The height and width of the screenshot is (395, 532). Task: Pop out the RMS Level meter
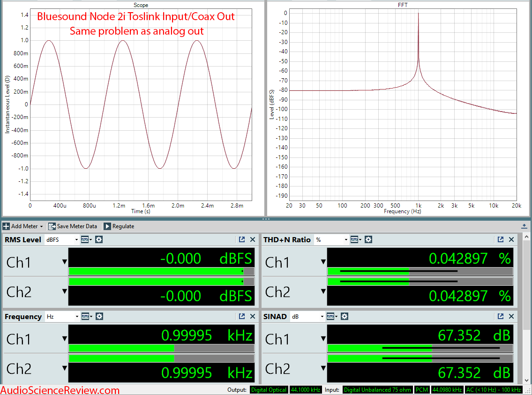tap(242, 240)
